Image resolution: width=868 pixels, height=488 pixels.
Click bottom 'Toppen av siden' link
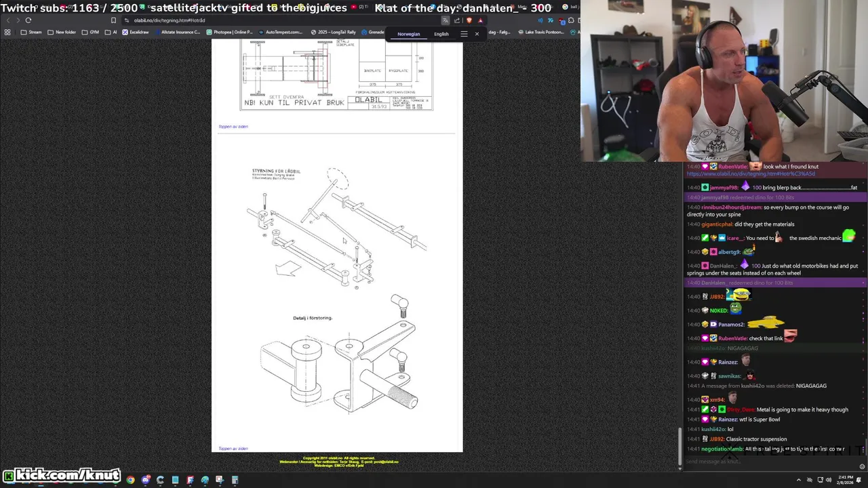click(x=233, y=448)
